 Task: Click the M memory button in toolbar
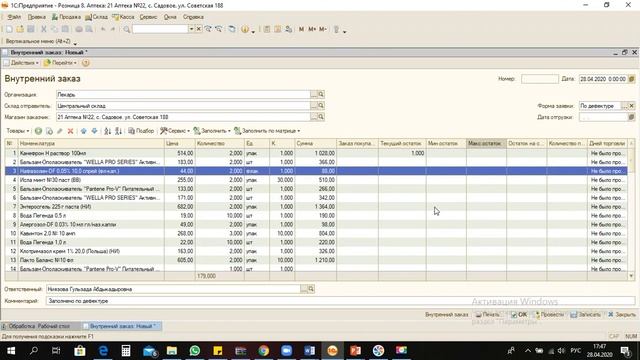[301, 29]
